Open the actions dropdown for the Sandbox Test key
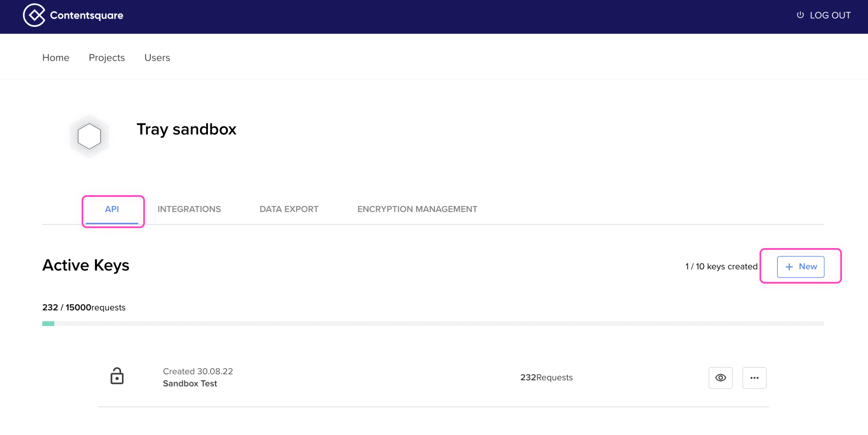Screen dimensions: 868x435 pos(754,377)
